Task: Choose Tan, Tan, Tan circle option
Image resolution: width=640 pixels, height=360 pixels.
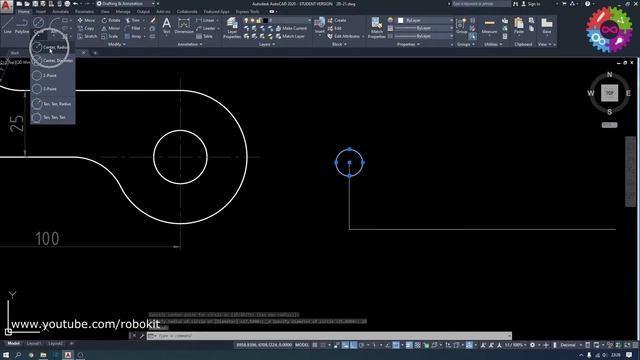Action: click(x=53, y=118)
